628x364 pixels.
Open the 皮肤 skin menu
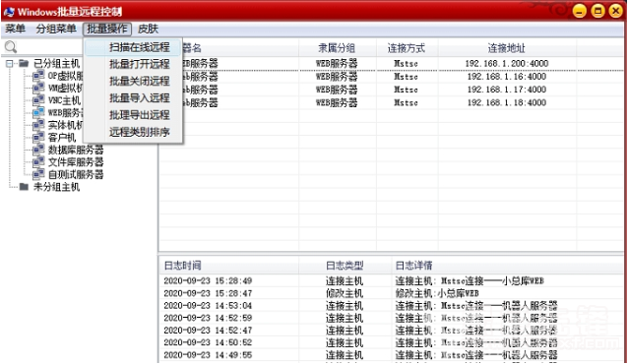click(148, 29)
